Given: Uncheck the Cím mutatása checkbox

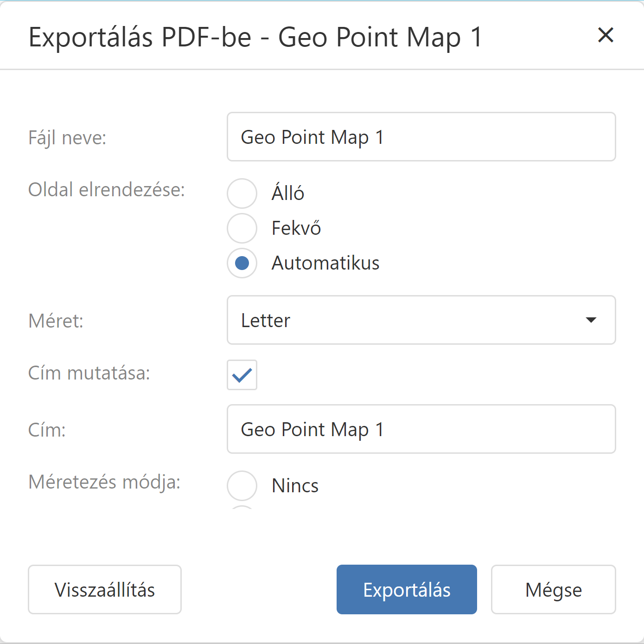Looking at the screenshot, I should click(242, 375).
